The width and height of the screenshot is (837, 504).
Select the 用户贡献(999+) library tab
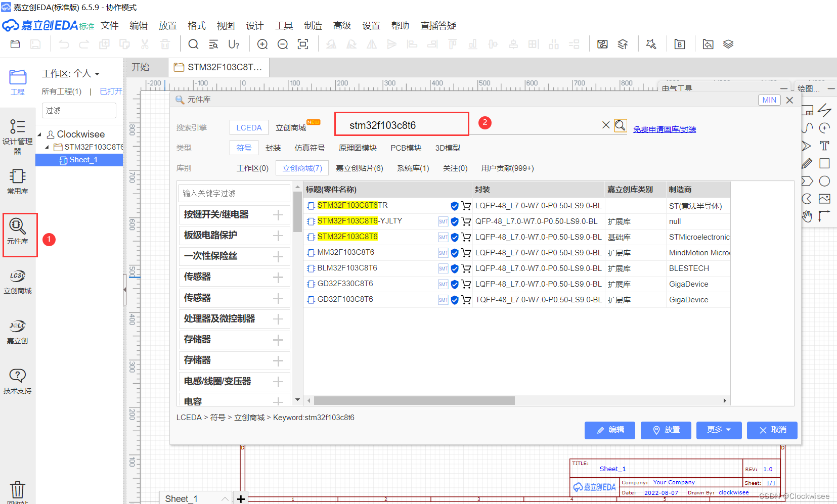508,168
